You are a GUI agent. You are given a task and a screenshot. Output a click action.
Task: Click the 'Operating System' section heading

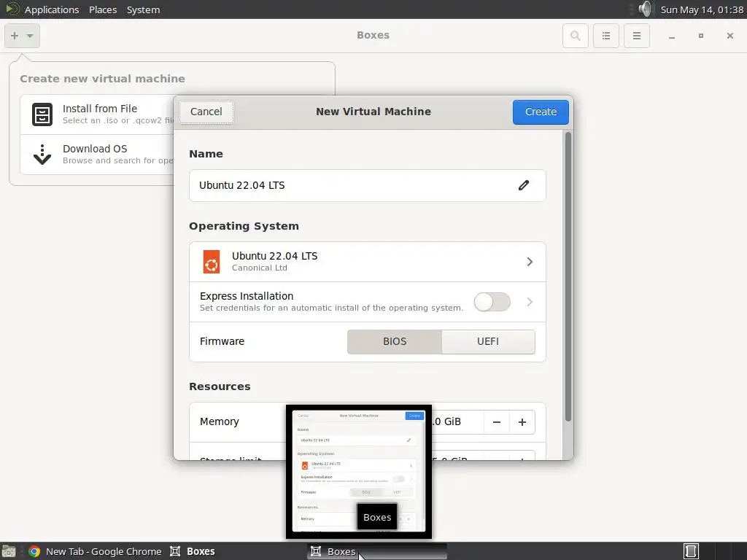[x=244, y=226]
